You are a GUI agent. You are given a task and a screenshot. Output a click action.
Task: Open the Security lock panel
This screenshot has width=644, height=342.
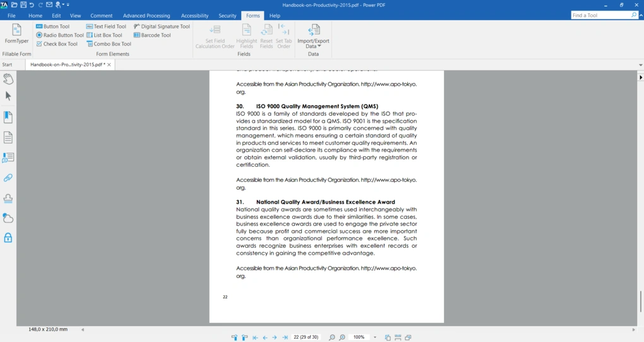pyautogui.click(x=8, y=238)
